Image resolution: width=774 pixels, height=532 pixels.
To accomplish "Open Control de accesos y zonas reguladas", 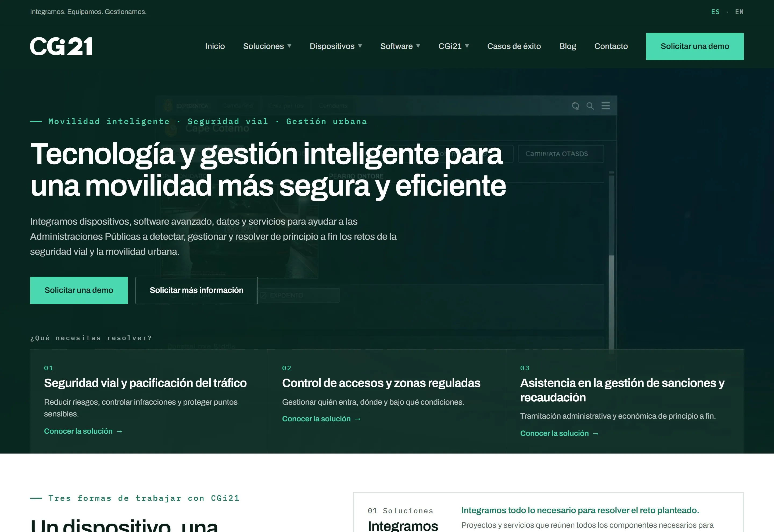I will click(x=381, y=383).
